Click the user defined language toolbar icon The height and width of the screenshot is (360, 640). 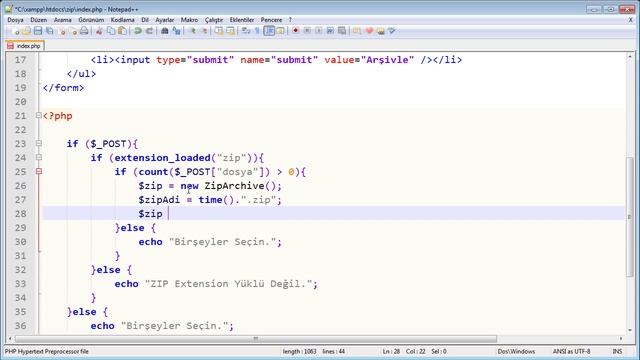pos(280,31)
